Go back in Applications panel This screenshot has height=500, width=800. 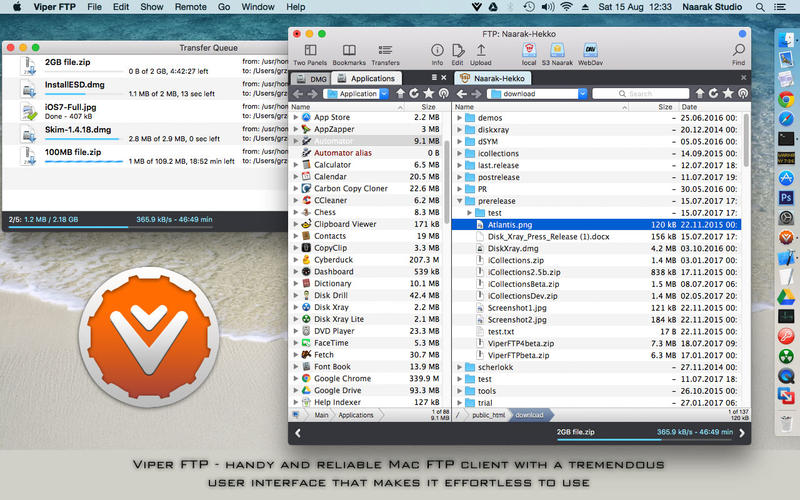[298, 93]
